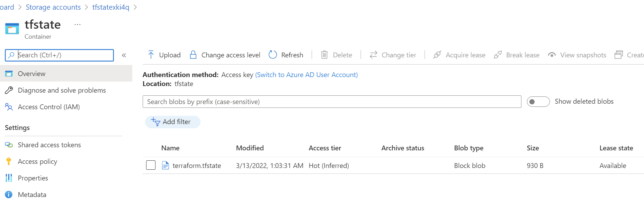The image size is (644, 206).
Task: Open Shared access tokens settings
Action: point(49,145)
